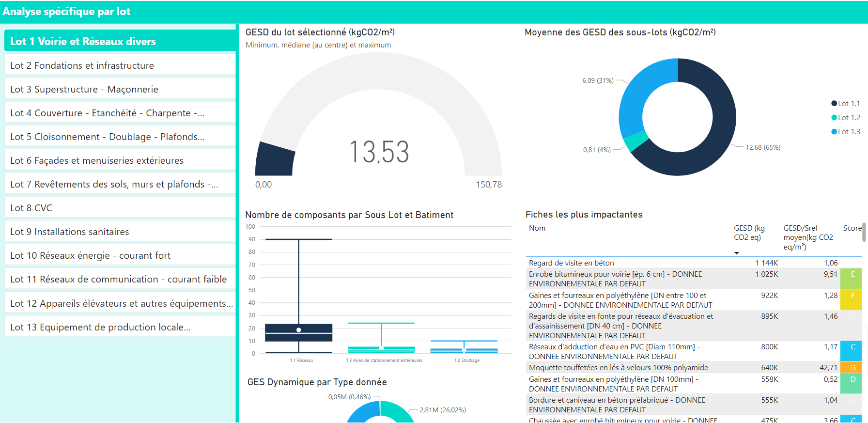Viewport: 868px width, 423px height.
Task: Select 'Gaines et fourreaux [DN 100mm]' row
Action: point(694,384)
